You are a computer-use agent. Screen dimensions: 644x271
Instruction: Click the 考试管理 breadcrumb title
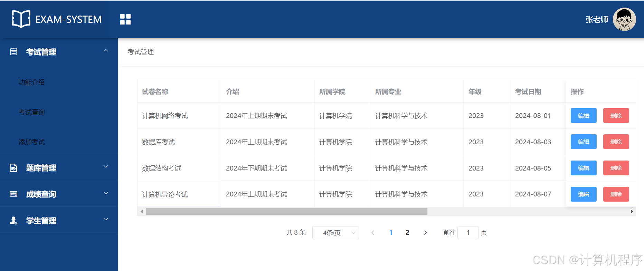pos(141,52)
